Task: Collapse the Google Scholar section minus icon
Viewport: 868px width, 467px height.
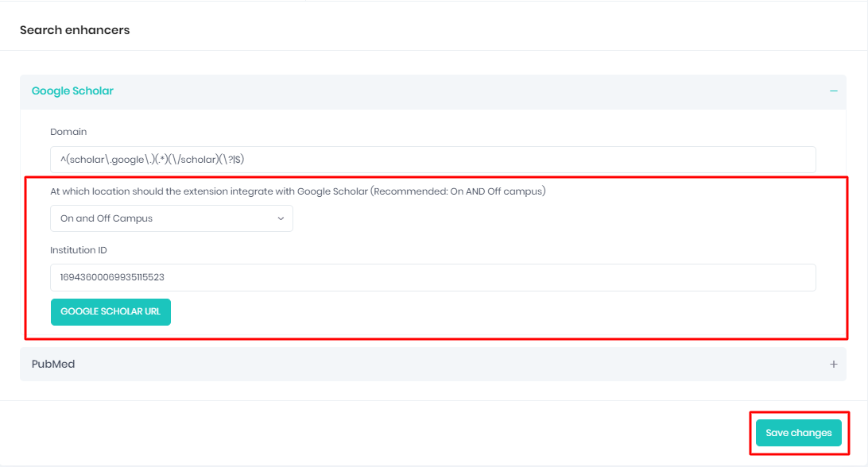Action: [833, 91]
